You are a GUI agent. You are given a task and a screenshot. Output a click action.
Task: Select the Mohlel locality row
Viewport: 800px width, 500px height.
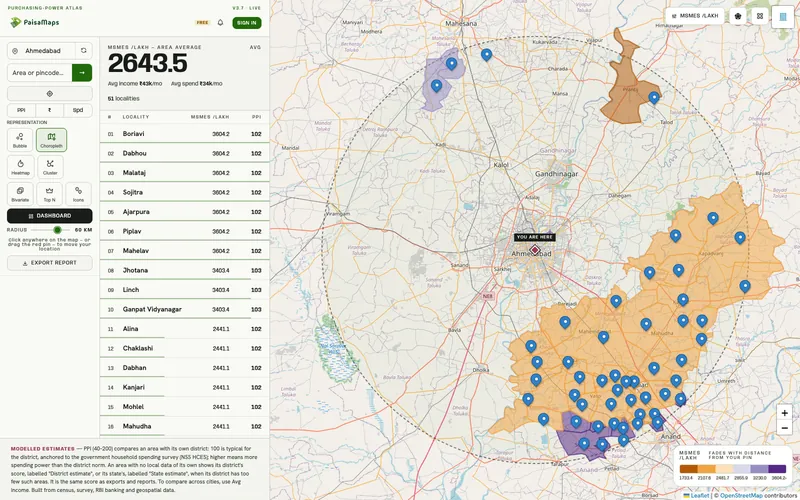[x=184, y=407]
